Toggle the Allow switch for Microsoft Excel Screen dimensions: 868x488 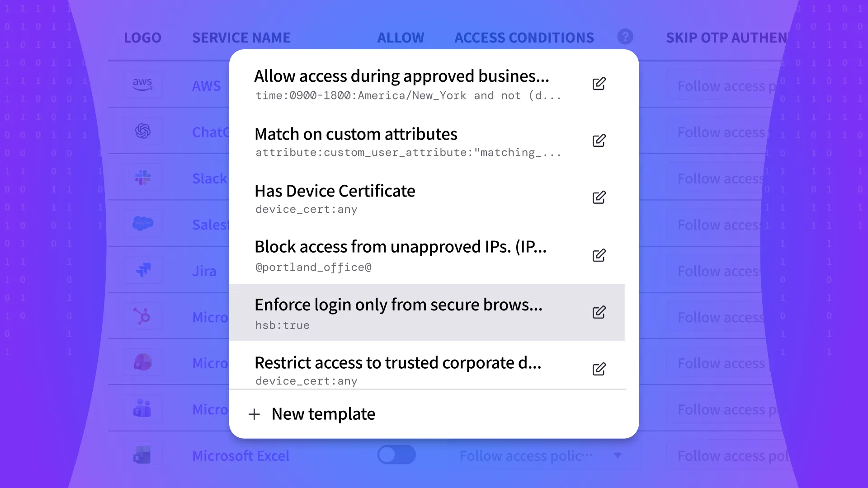396,455
